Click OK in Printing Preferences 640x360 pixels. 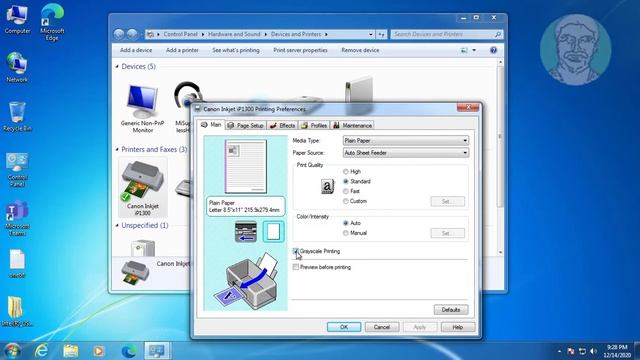(344, 327)
